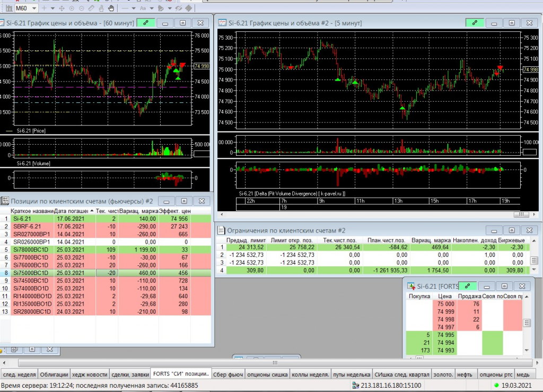Select the open hand pan tool

(x=111, y=8)
